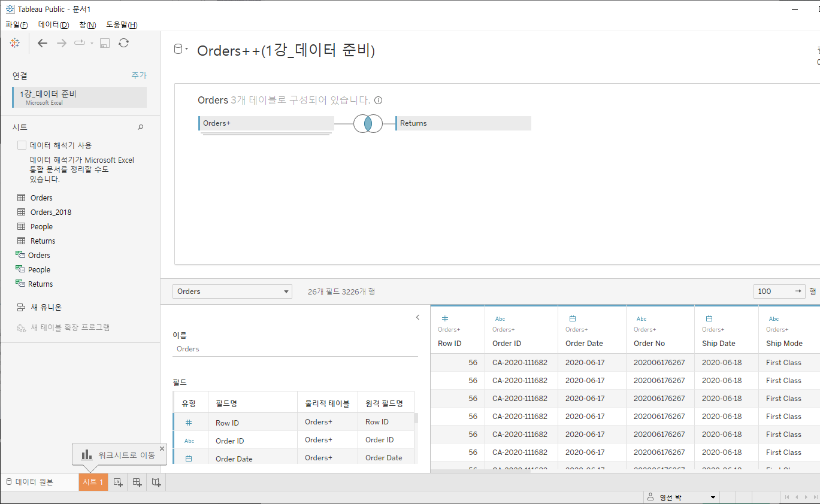Click the Tableau start page logo icon
The height and width of the screenshot is (504, 820).
[15, 43]
